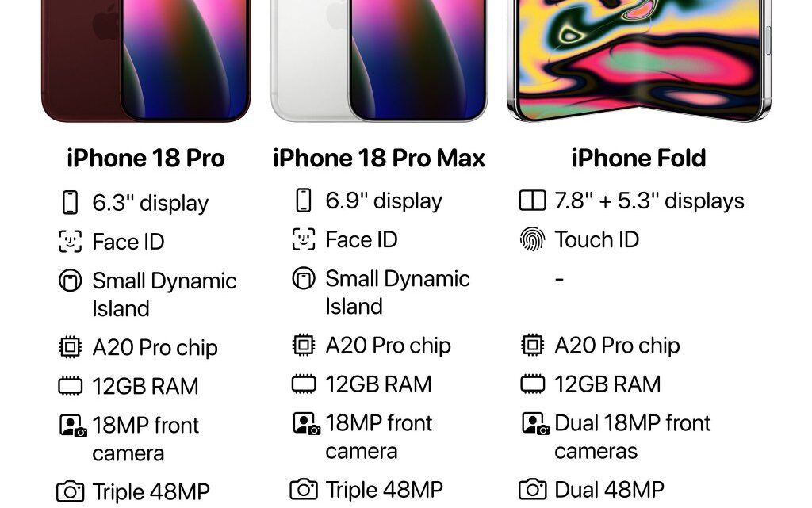Viewport: 812px width, 508px height.
Task: Click the Dual 18MP front cameras icon
Action: [535, 424]
